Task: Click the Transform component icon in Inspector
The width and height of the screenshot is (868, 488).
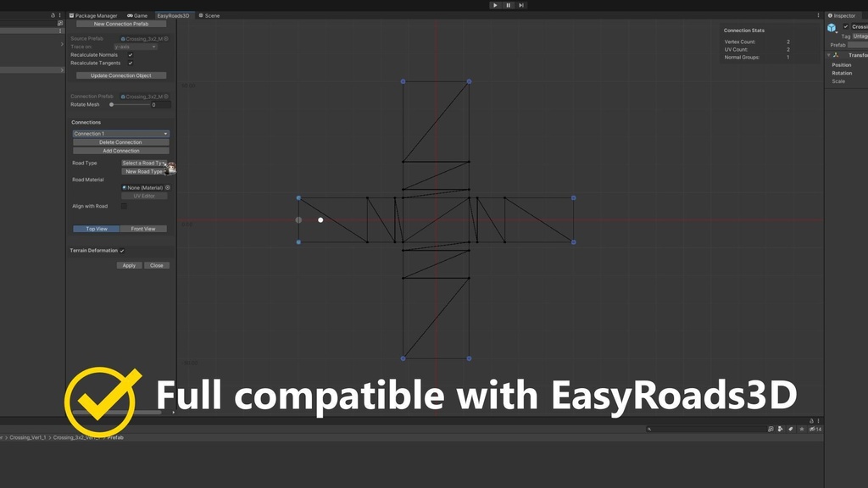Action: (x=836, y=55)
